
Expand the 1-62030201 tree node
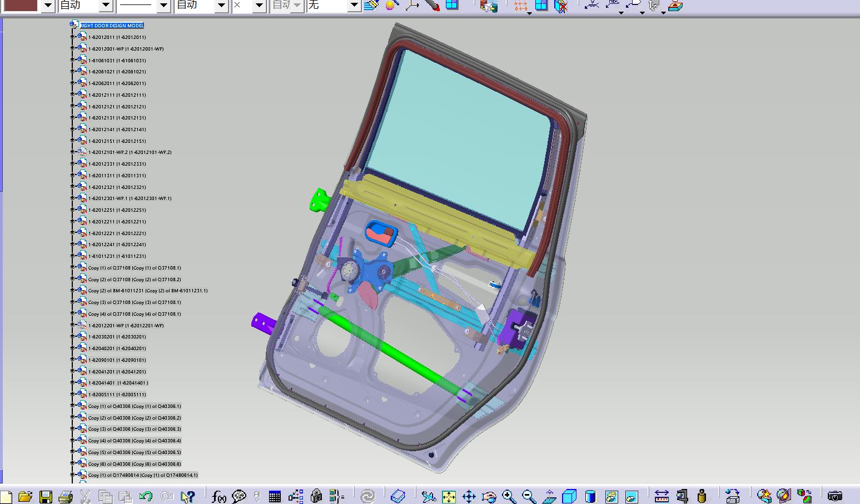(72, 336)
